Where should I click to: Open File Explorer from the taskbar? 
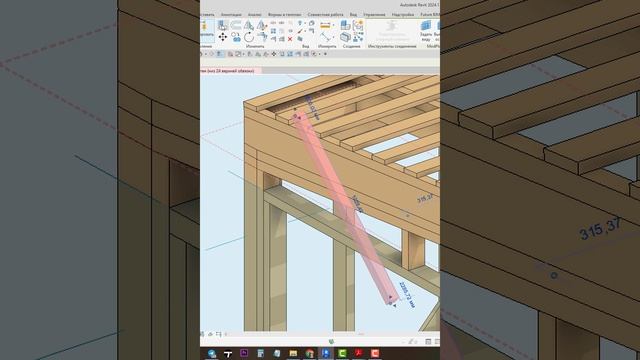[293, 353]
